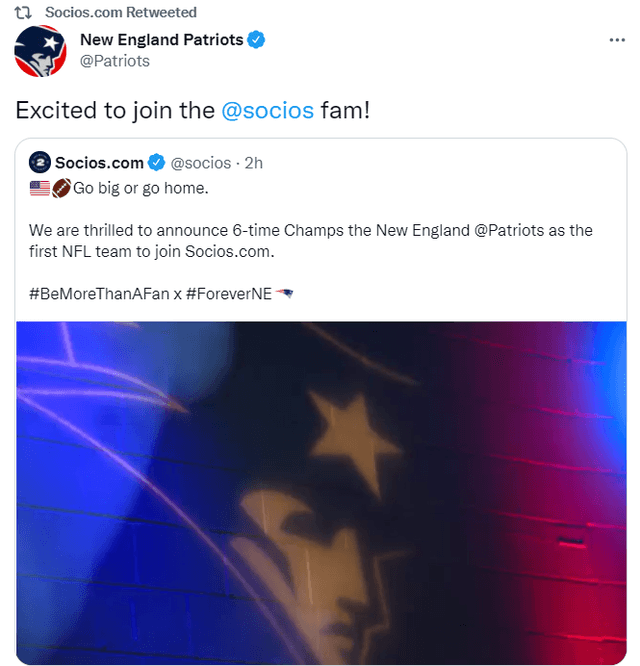Click the 2h timestamp on the quoted tweet
The width and height of the screenshot is (640, 666).
pos(254,162)
